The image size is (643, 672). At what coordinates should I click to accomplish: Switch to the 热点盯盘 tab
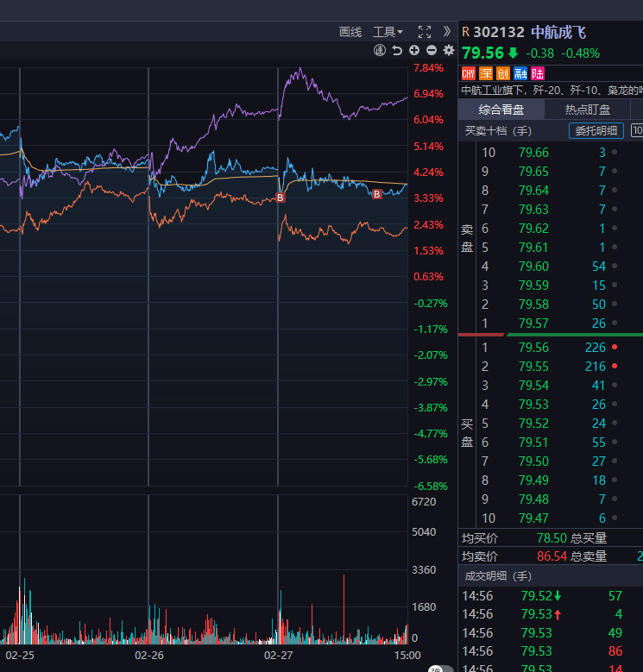(x=588, y=110)
